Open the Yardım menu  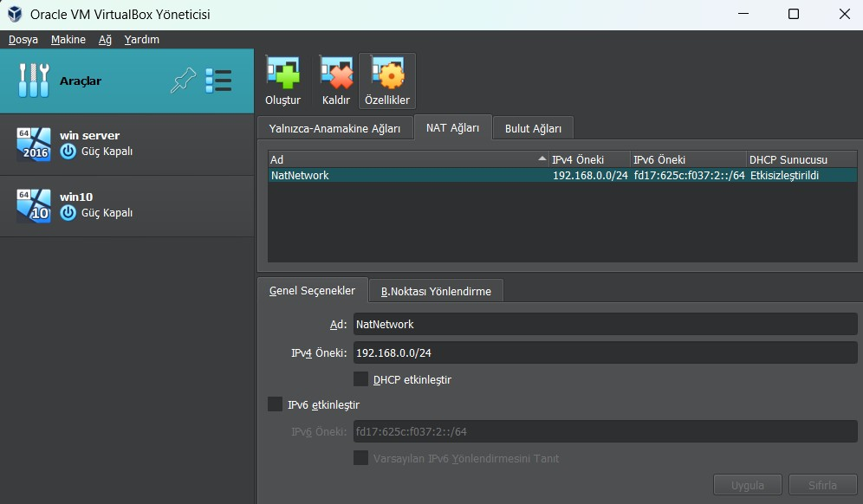tap(141, 40)
